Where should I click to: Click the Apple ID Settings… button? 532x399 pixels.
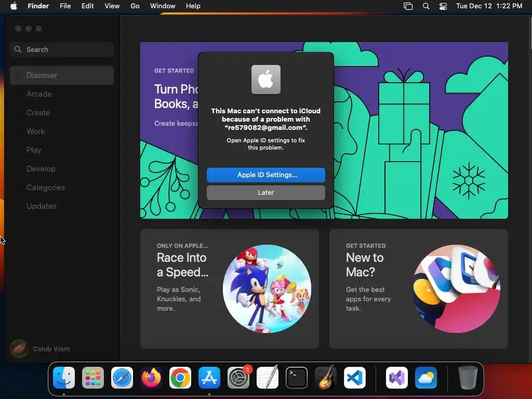coord(266,175)
